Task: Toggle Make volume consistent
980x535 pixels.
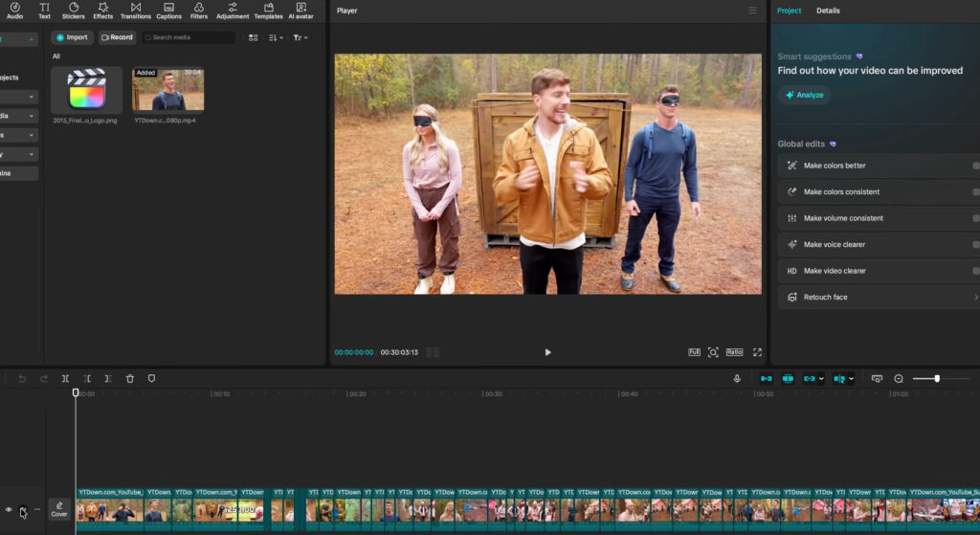Action: [x=975, y=218]
